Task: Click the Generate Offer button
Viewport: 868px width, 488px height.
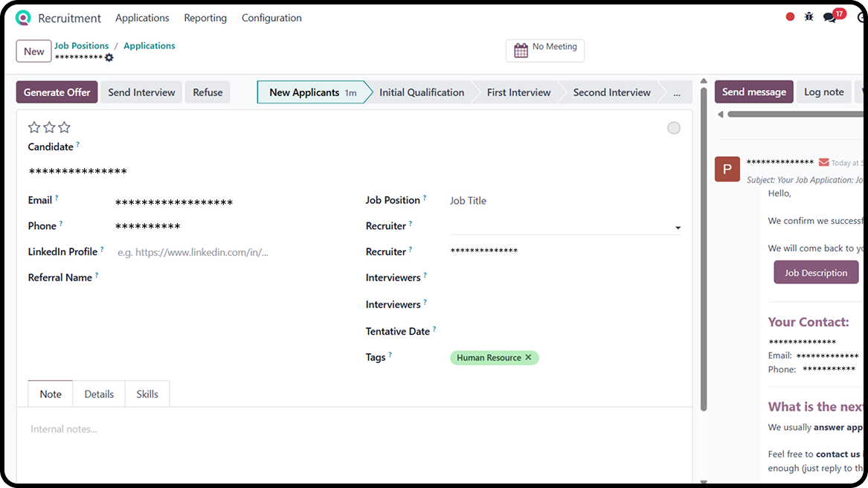Action: tap(57, 92)
